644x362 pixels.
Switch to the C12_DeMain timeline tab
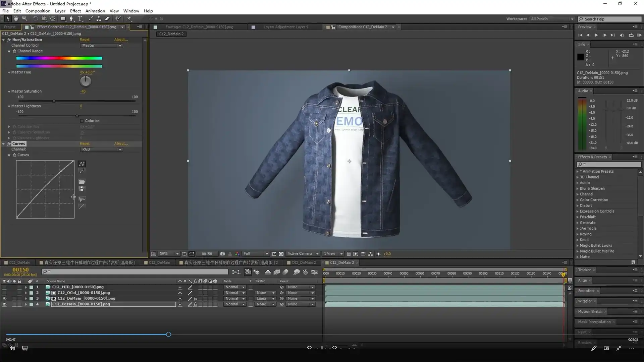tap(159, 262)
